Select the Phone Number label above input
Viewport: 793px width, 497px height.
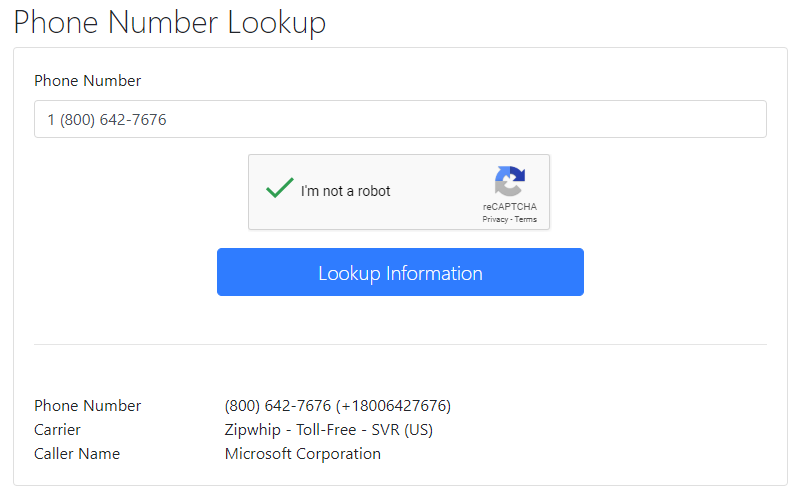[x=87, y=81]
